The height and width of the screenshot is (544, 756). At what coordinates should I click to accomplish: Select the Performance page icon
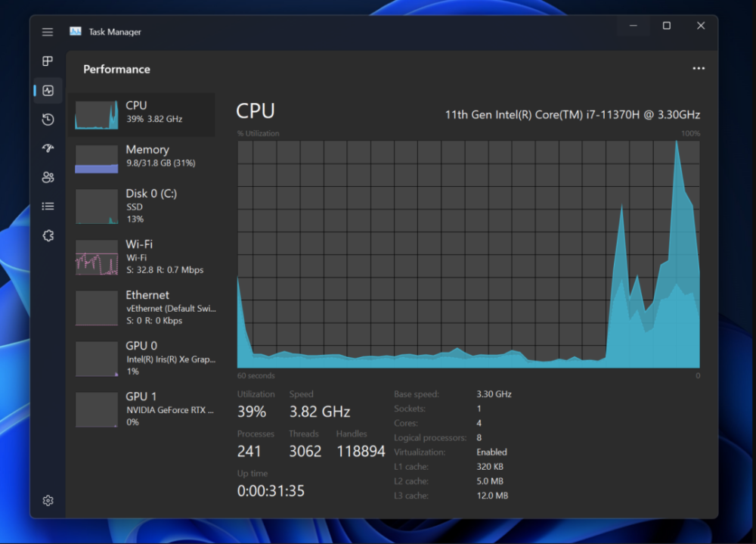48,90
